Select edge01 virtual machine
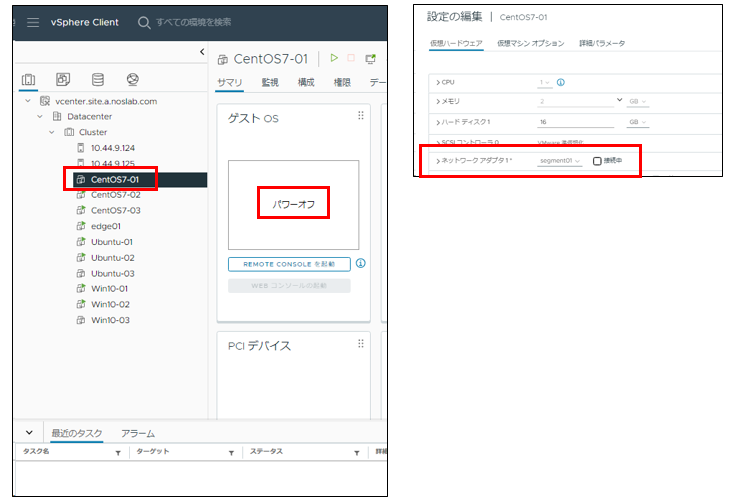Screen dimensions: 735x504 pyautogui.click(x=106, y=226)
